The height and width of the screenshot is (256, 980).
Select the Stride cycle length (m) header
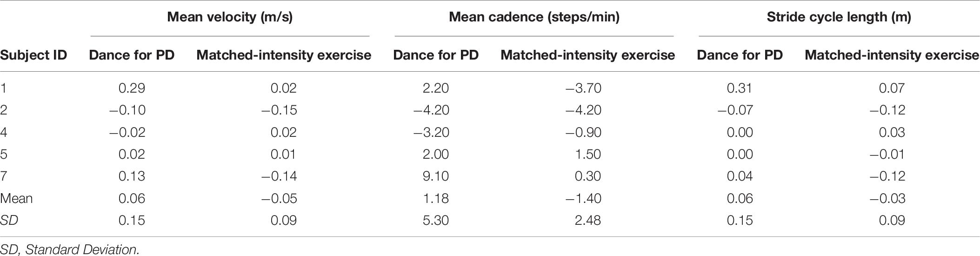[x=839, y=17]
